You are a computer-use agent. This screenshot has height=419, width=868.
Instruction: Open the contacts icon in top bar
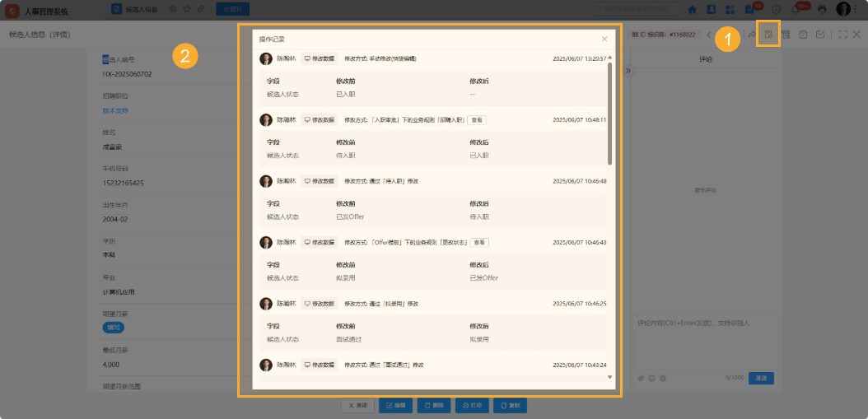pyautogui.click(x=712, y=9)
